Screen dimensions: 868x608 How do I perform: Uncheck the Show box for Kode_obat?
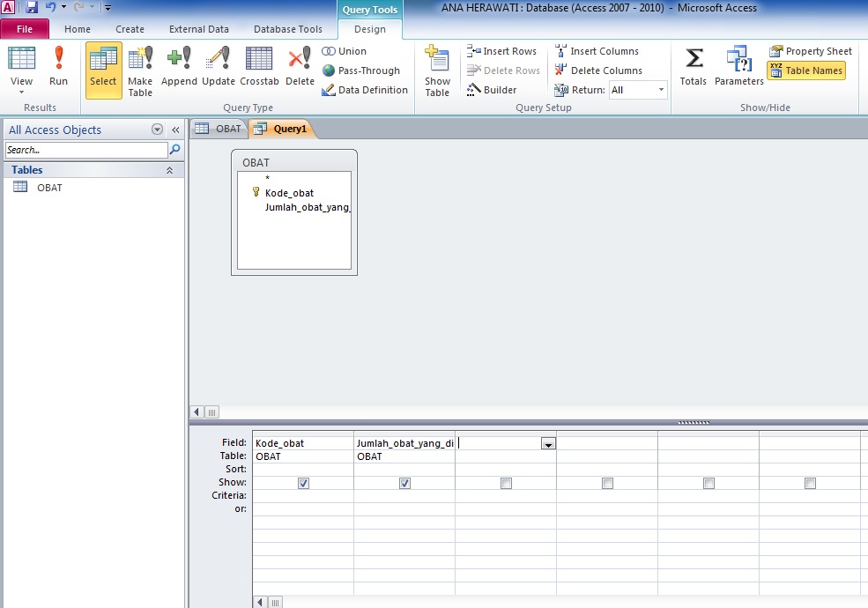pyautogui.click(x=304, y=482)
